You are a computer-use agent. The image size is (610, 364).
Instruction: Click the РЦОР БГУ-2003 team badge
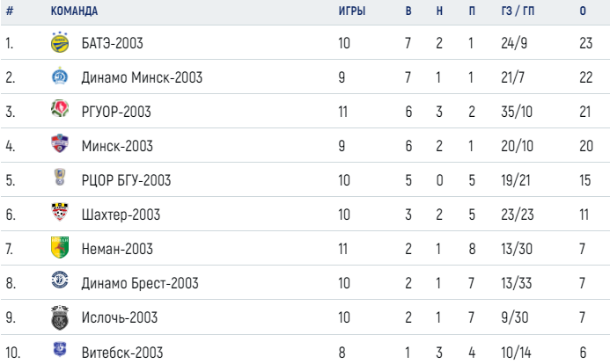pyautogui.click(x=60, y=177)
